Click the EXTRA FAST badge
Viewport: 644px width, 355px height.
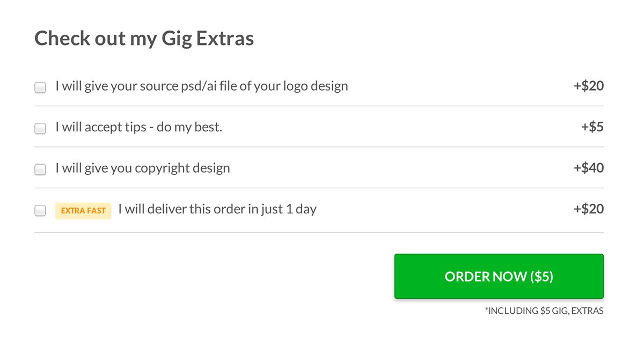[83, 211]
